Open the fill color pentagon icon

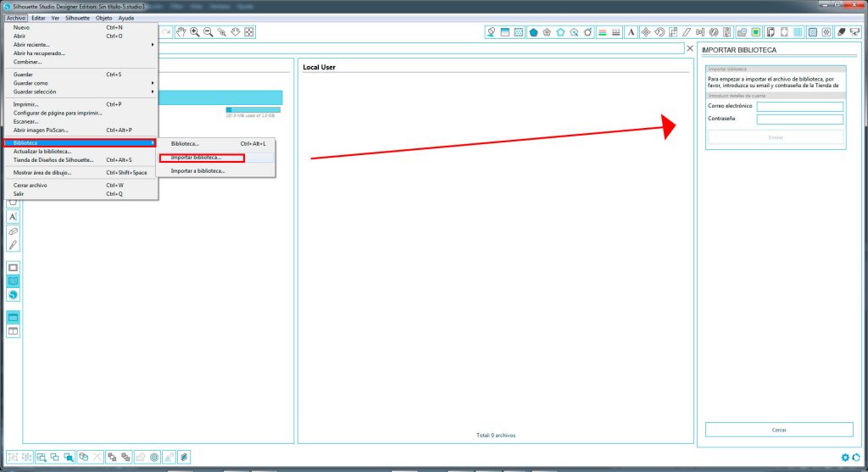pos(533,32)
